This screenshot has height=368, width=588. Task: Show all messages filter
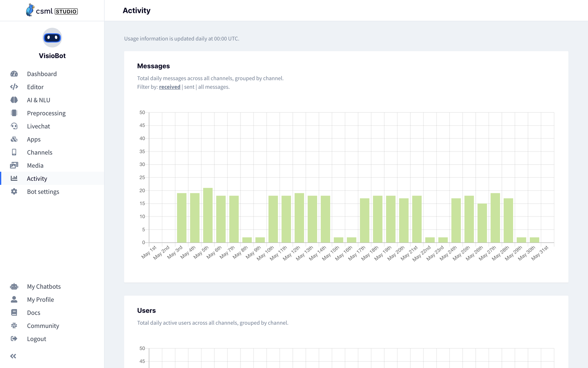213,87
